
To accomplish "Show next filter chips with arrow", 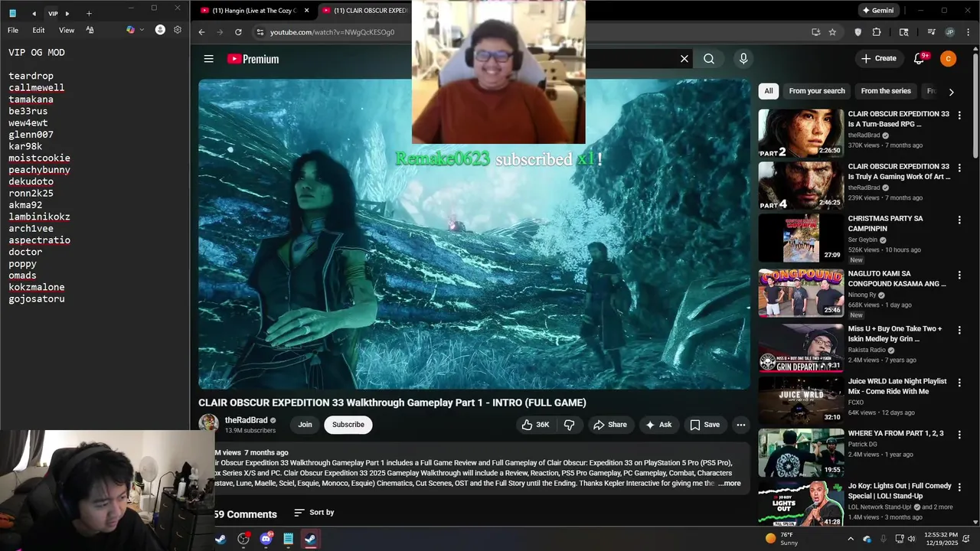I will tap(951, 91).
